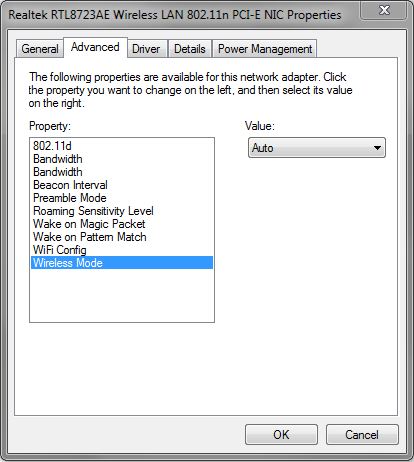Open the Power Management tab
Viewport: 414px width, 462px height.
coord(265,49)
